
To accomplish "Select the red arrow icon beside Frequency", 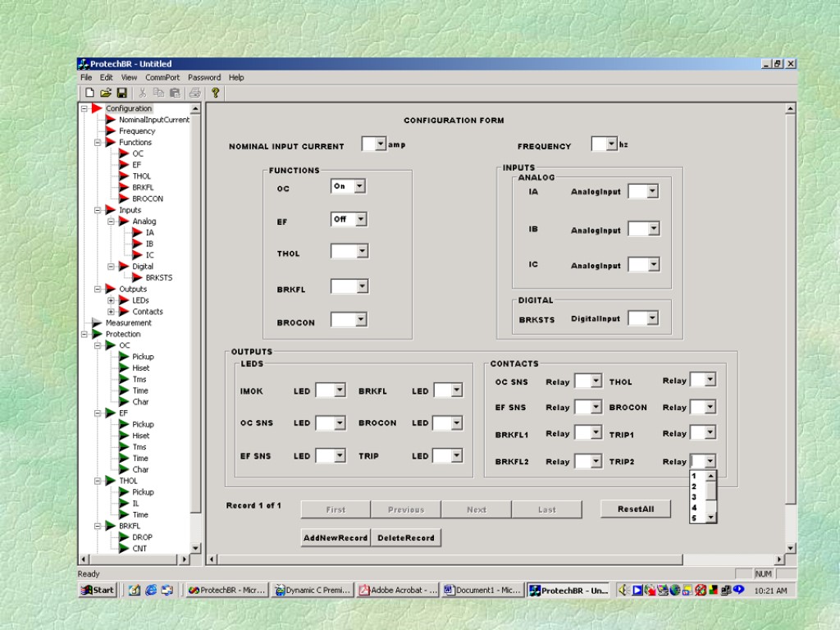I will [111, 131].
